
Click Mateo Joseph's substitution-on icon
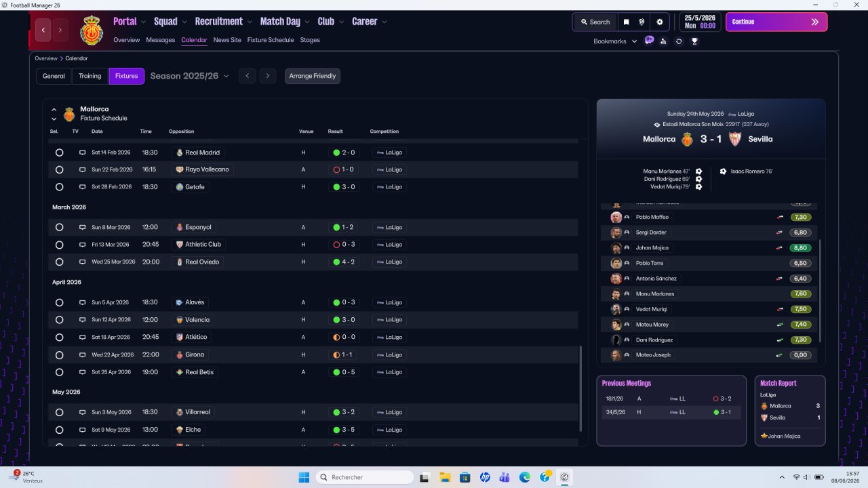pos(780,355)
